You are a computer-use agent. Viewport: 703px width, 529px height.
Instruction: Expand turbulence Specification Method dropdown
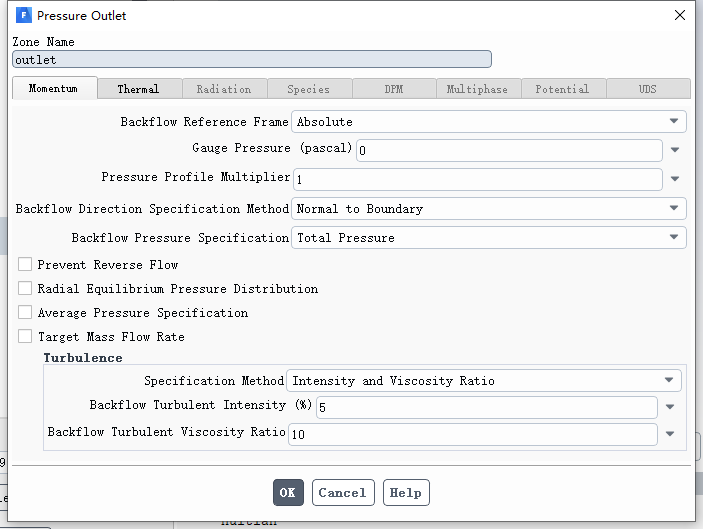(x=484, y=381)
